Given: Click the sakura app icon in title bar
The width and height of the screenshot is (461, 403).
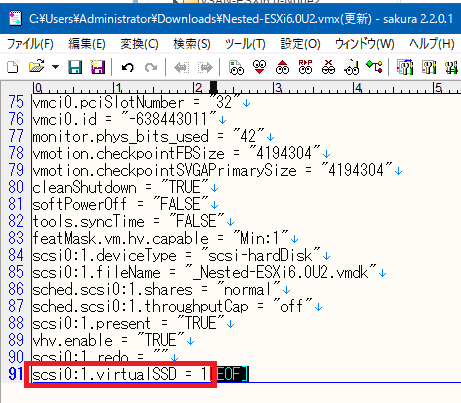Looking at the screenshot, I should pos(15,18).
